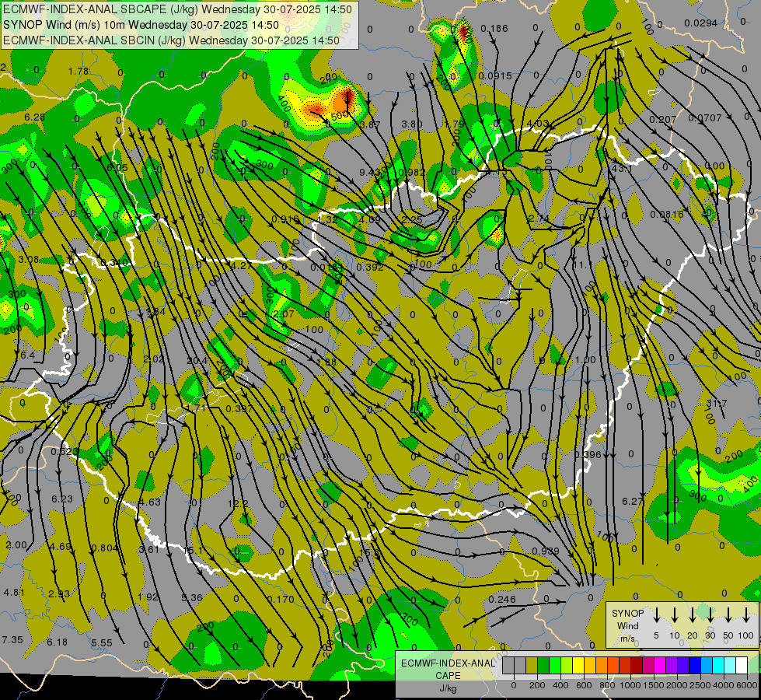Click the map value '6.23'
This screenshot has height=700, width=761.
coord(62,499)
